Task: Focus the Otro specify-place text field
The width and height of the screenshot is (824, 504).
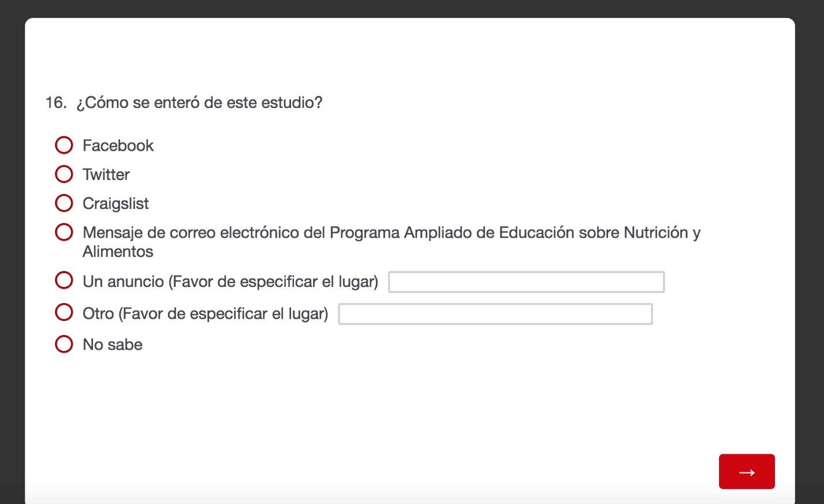Action: tap(495, 314)
